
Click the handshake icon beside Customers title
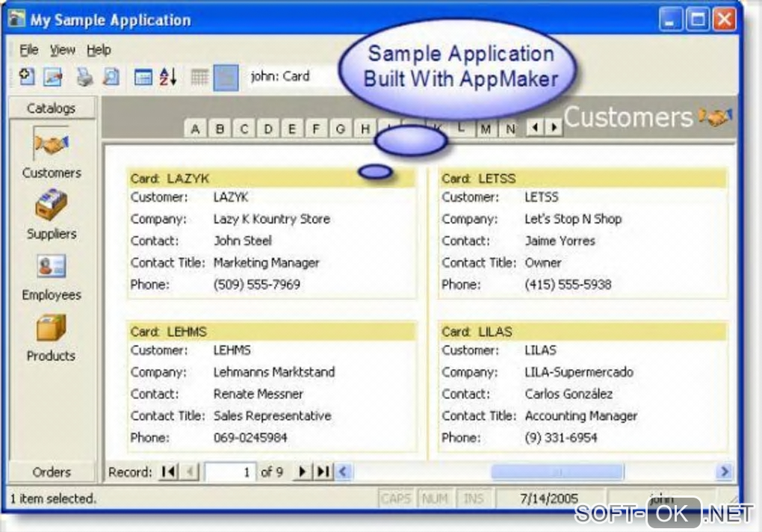point(716,117)
